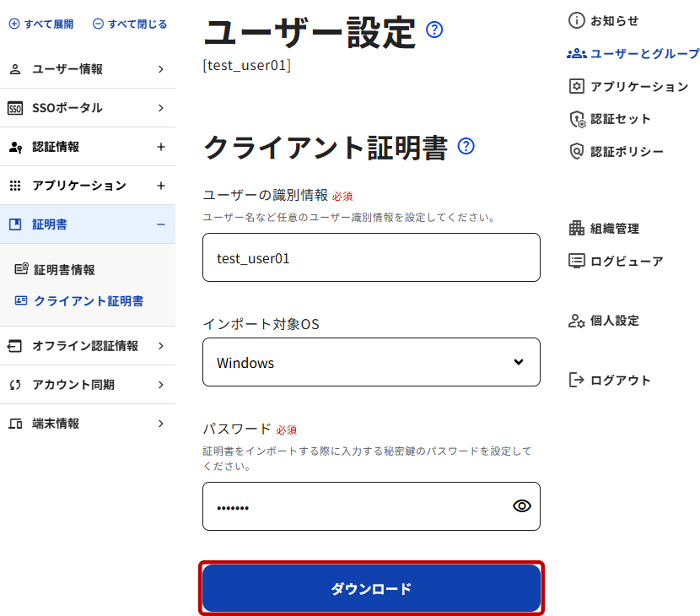The height and width of the screenshot is (616, 700).
Task: Collapse the 証明書 sidebar section
Action: click(x=161, y=224)
